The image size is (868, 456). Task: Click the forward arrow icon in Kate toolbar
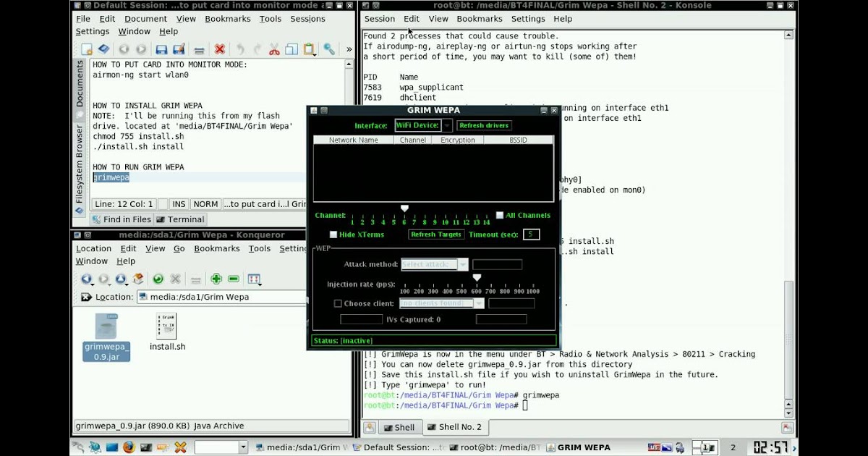[141, 49]
